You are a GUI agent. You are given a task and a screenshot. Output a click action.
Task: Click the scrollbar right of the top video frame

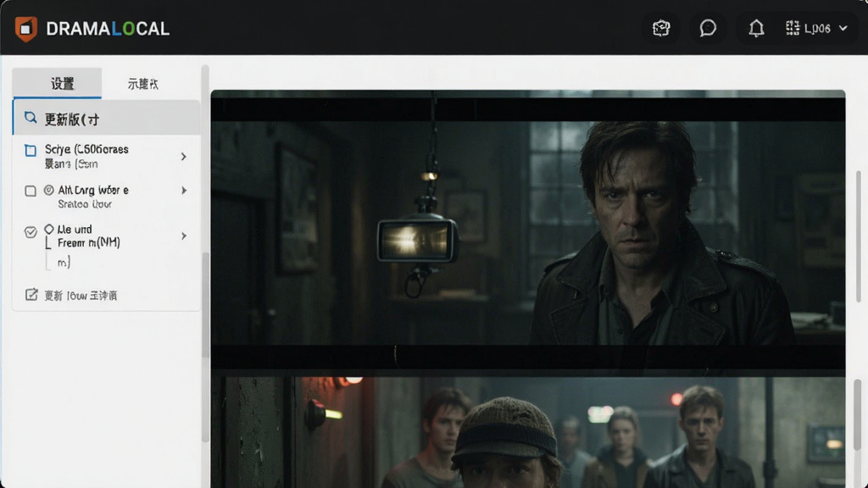(x=859, y=237)
